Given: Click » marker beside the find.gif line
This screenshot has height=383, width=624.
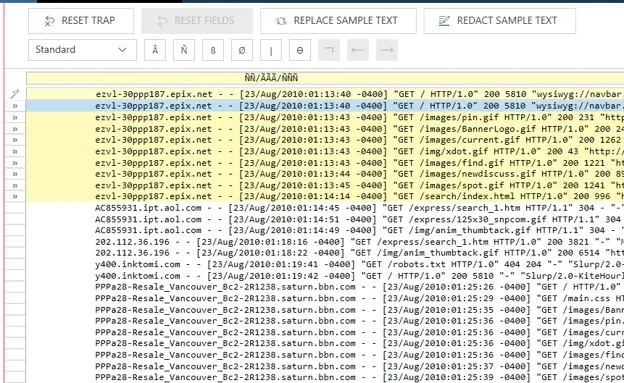Looking at the screenshot, I should click(15, 163).
